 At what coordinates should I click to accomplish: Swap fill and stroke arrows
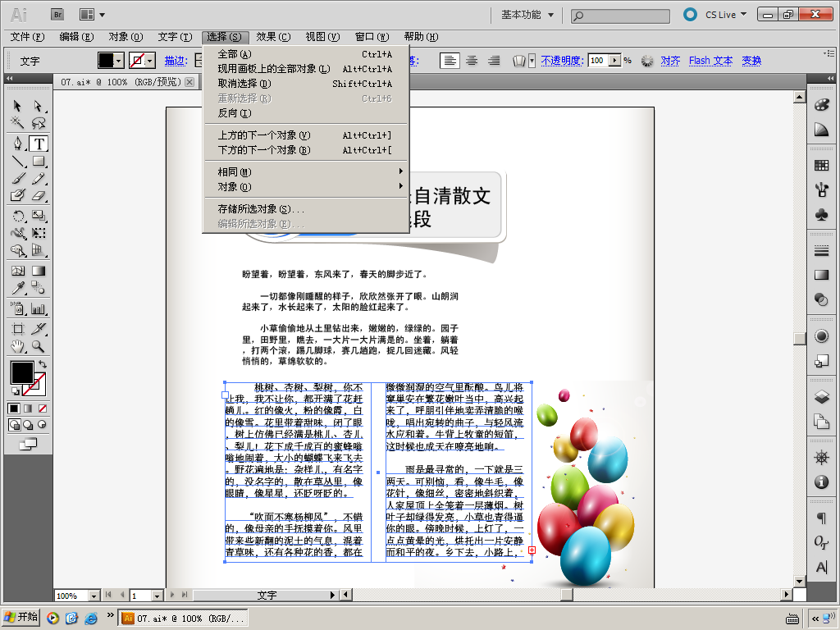(x=43, y=364)
